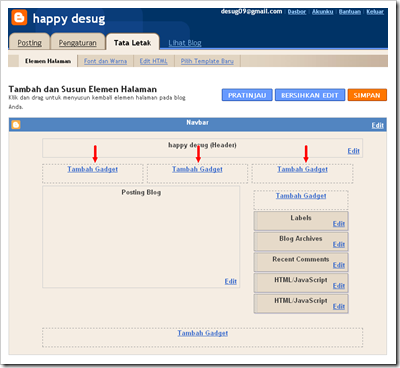The height and width of the screenshot is (368, 400).
Task: Click the orange Blogger logo icon
Action: tap(19, 17)
